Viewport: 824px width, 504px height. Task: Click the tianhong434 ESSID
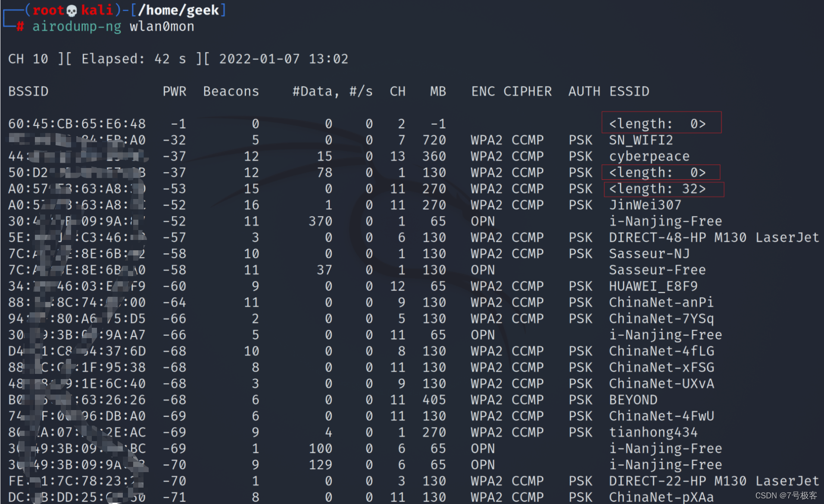(x=653, y=432)
